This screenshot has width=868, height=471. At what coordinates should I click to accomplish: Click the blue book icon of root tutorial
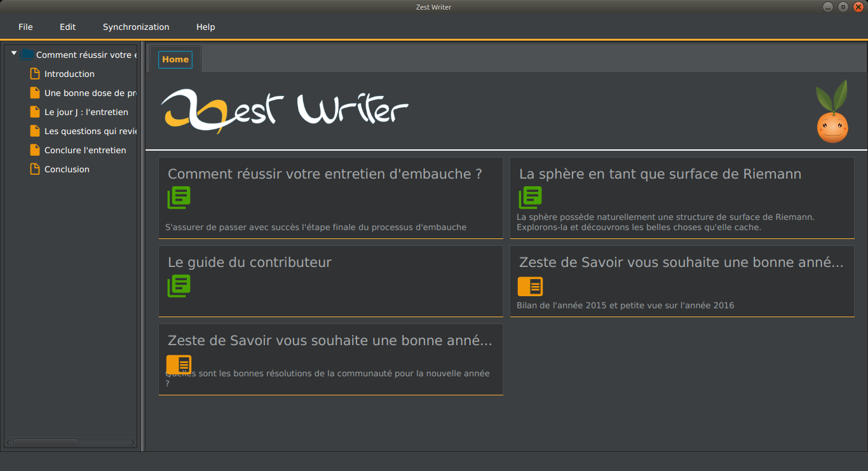[27, 55]
